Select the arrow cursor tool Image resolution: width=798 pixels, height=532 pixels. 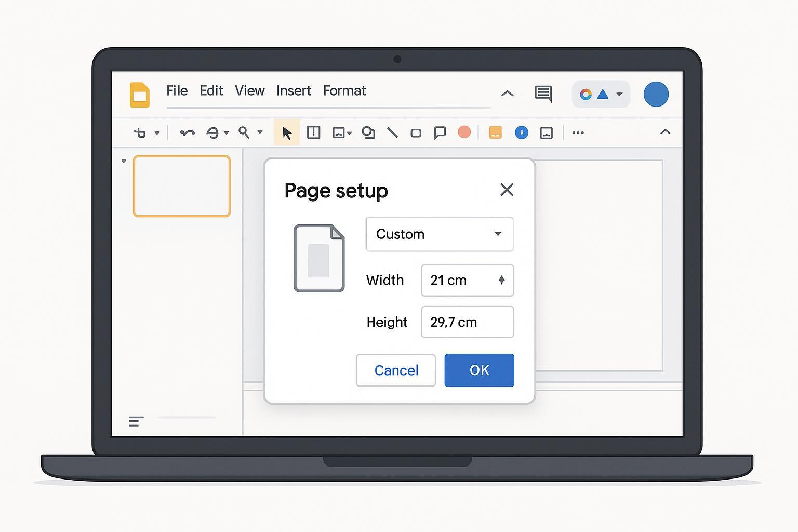click(x=286, y=133)
